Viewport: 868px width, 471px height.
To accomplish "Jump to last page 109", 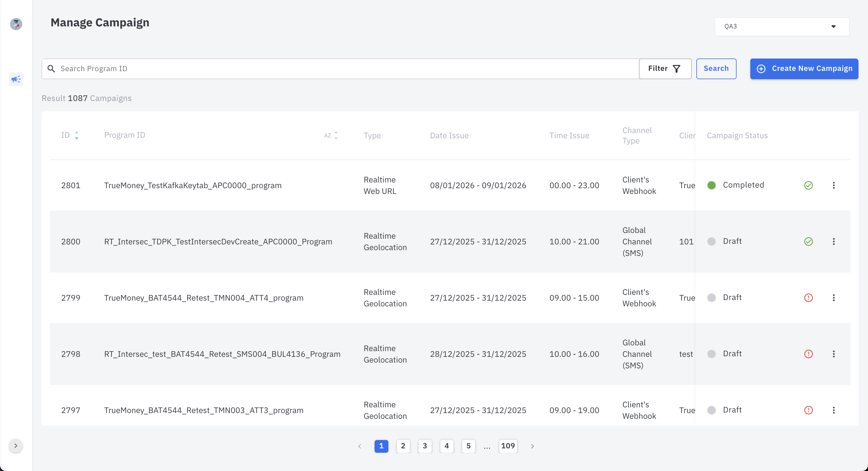I will 508,446.
